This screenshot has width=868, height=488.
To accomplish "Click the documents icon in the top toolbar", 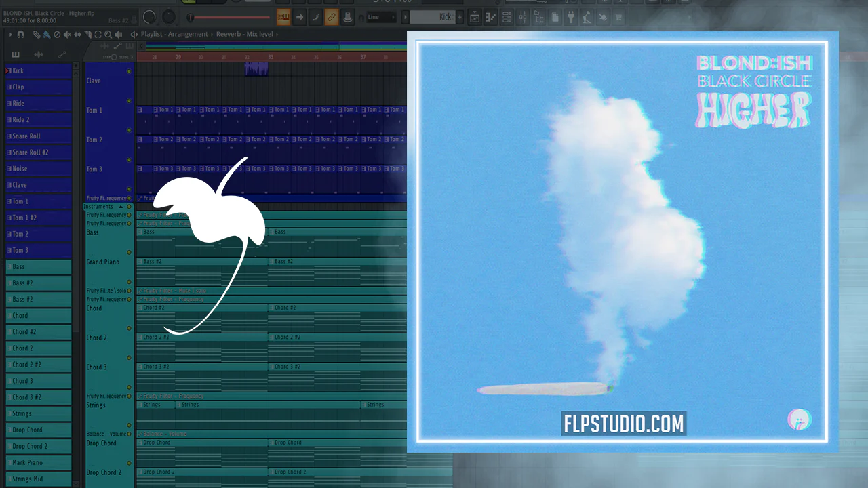I will coord(555,17).
